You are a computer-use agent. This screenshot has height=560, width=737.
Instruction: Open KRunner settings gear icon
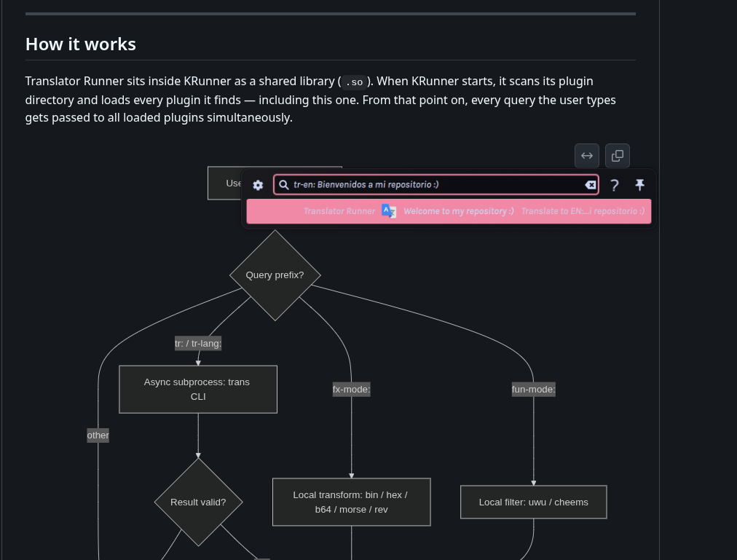click(x=258, y=185)
